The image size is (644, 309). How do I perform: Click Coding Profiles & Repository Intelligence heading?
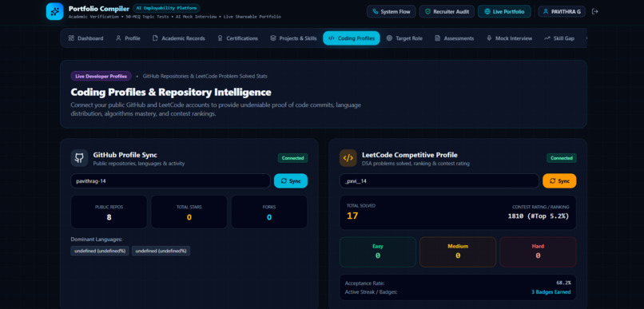point(171,92)
